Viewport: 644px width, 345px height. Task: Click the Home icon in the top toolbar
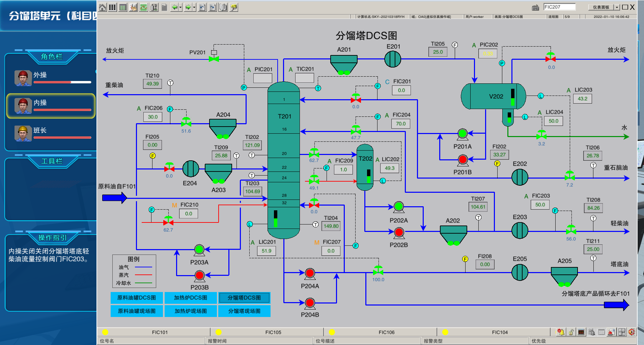(x=103, y=7)
